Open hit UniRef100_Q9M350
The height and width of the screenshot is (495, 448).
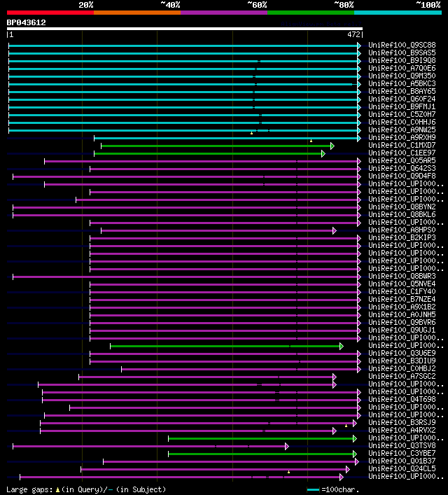[x=402, y=76]
